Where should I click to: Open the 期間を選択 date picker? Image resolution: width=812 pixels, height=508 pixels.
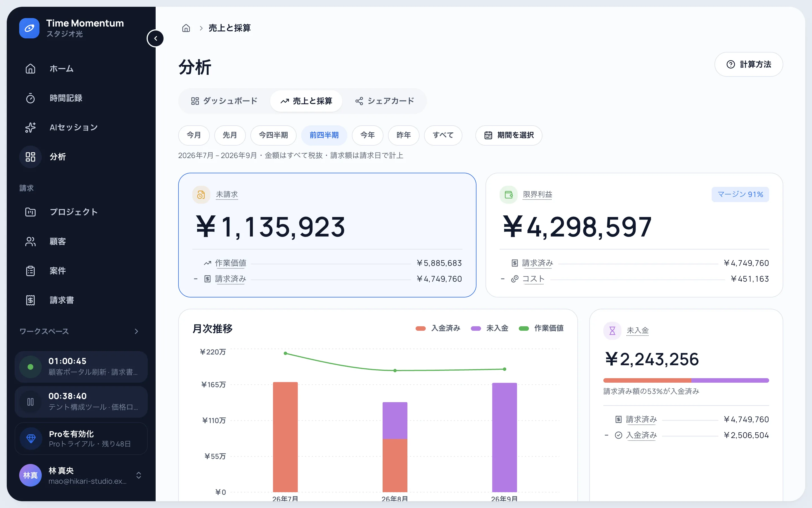509,135
